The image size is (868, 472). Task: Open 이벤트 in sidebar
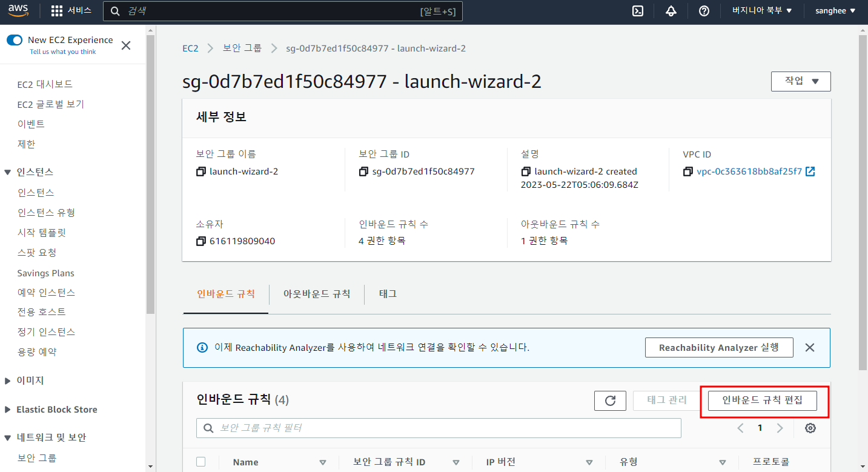[x=31, y=124]
